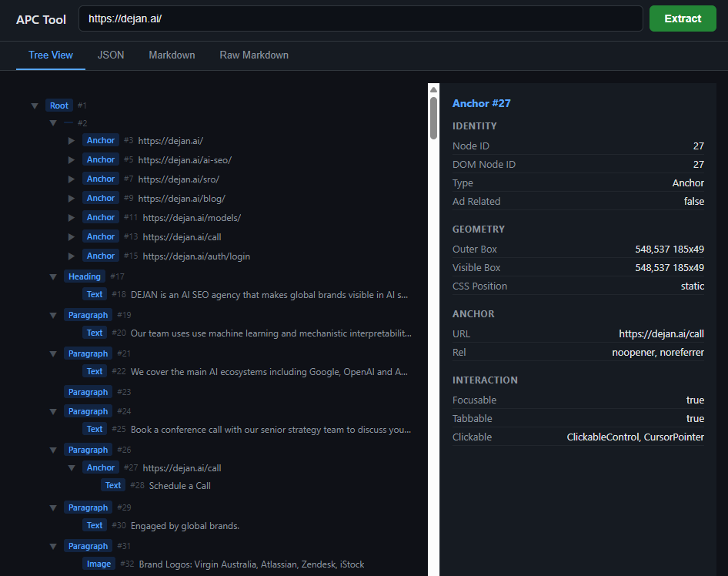The image size is (728, 576).
Task: Click the Visible Box geometry value
Action: click(670, 268)
